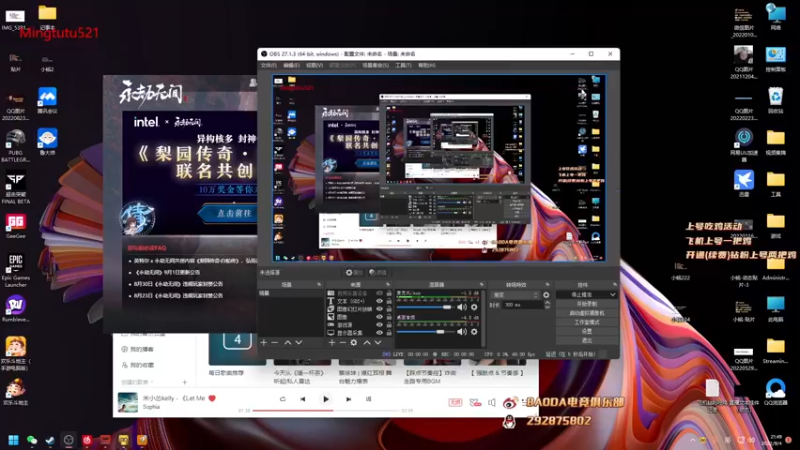800x450 pixels.
Task: Click Exit button in OBS Controls panel
Action: 587,340
